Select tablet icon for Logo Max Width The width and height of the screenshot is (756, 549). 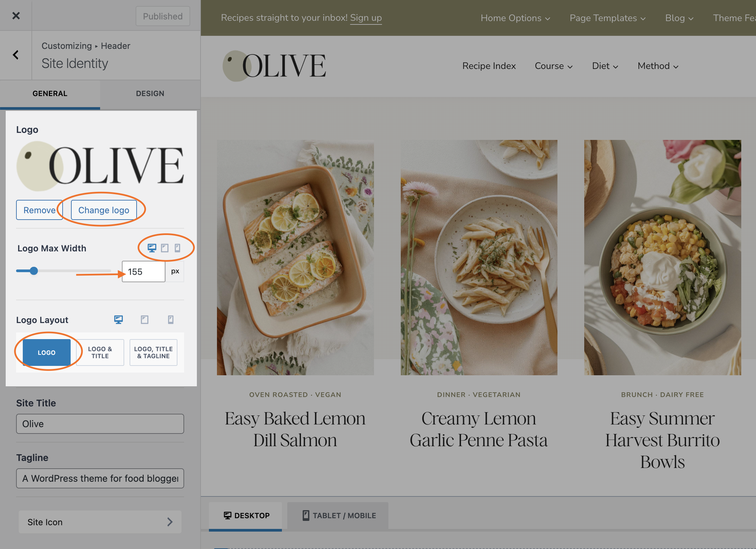[165, 248]
